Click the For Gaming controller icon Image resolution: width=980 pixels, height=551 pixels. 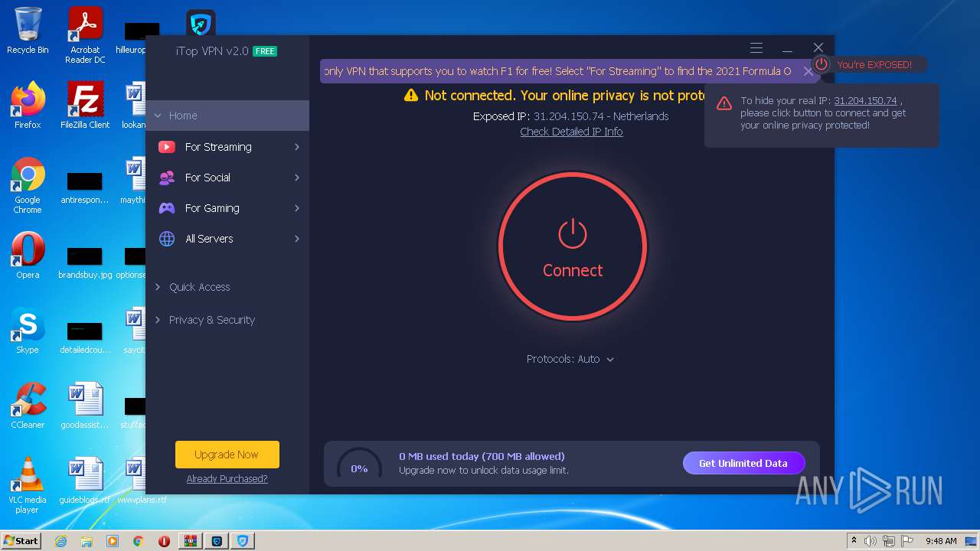click(x=167, y=208)
